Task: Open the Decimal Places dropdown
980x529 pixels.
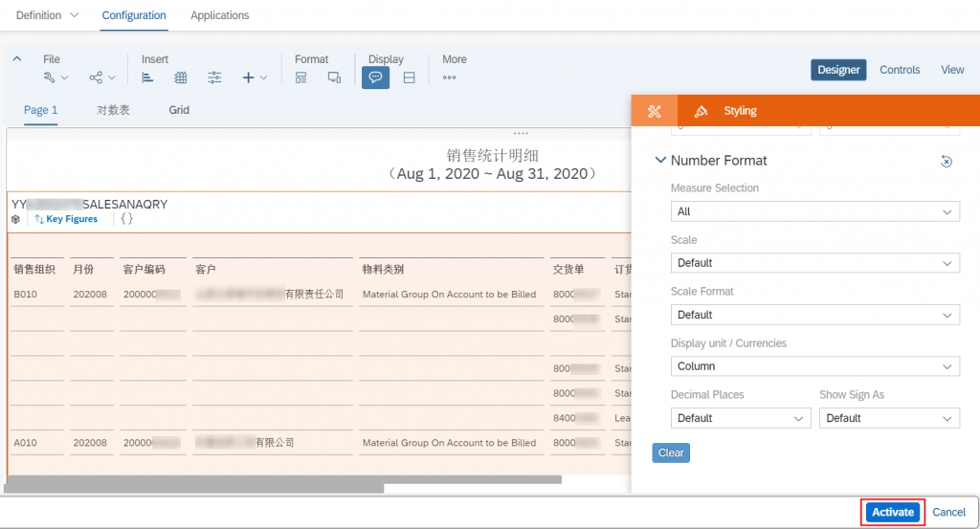Action: pyautogui.click(x=741, y=418)
